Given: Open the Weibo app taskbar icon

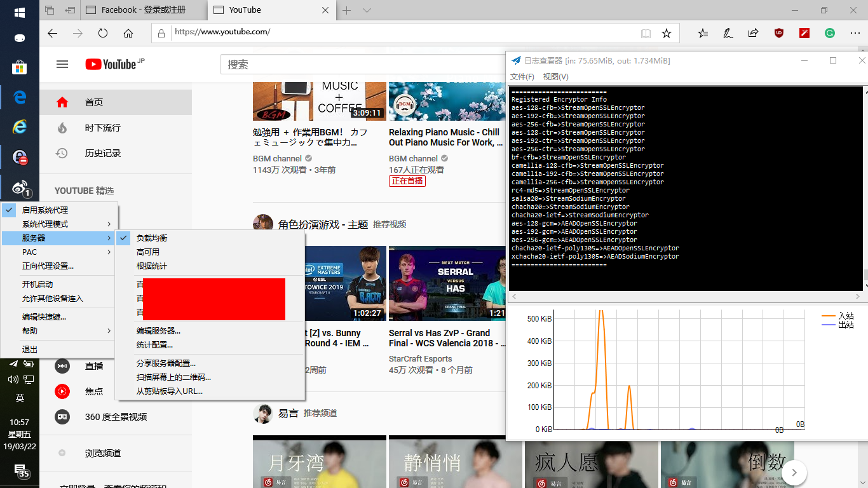Looking at the screenshot, I should tap(20, 187).
